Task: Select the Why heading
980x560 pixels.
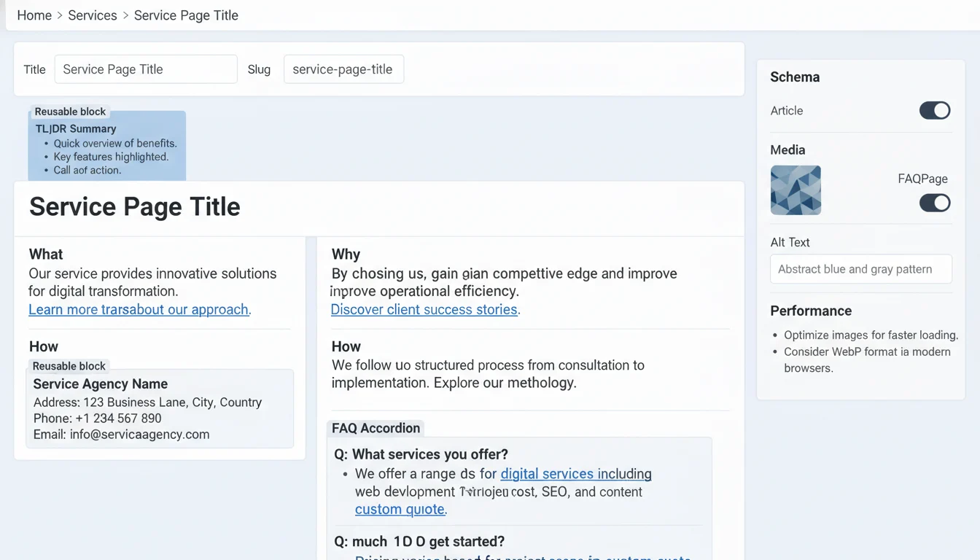Action: (346, 254)
